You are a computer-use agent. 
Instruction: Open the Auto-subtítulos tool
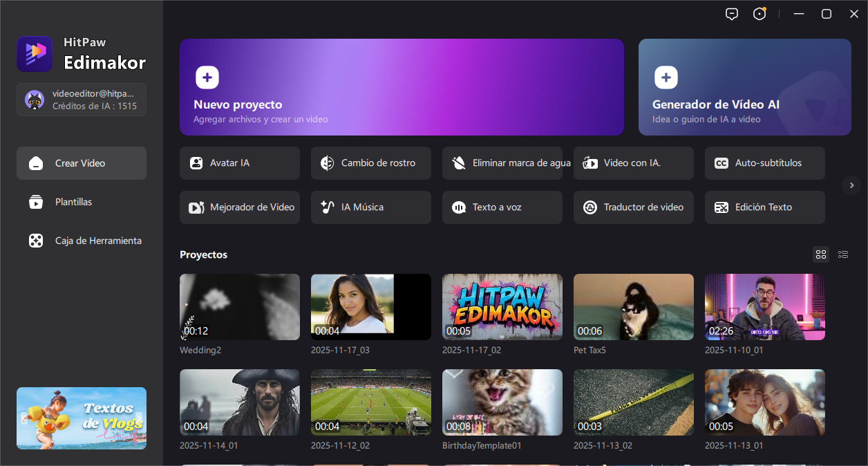click(x=764, y=163)
